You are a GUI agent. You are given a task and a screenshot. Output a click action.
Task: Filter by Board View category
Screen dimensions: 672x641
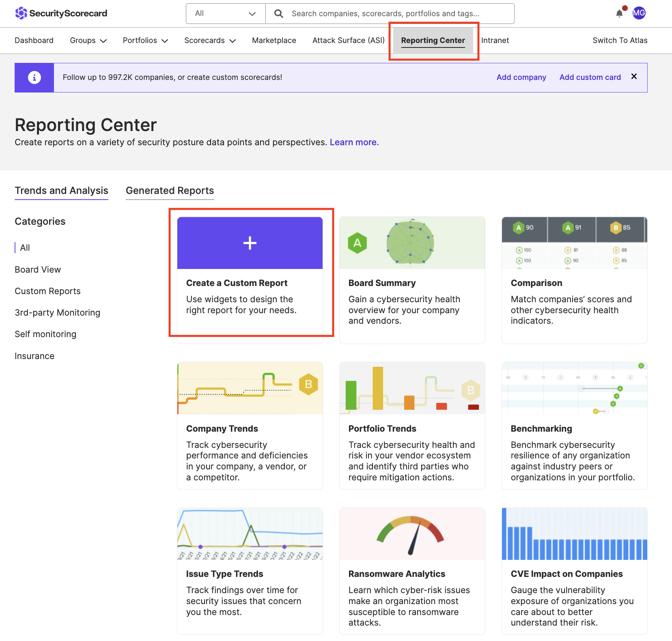(38, 270)
